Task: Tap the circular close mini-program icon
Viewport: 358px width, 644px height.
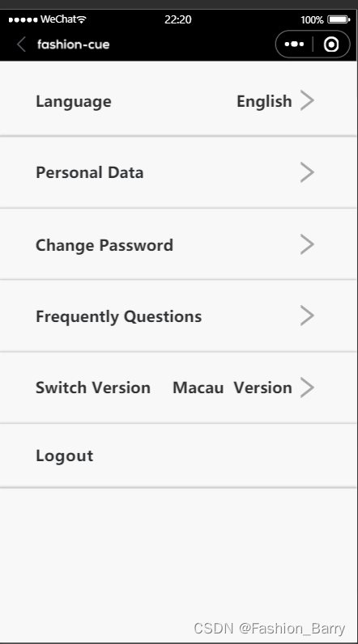Action: coord(331,44)
